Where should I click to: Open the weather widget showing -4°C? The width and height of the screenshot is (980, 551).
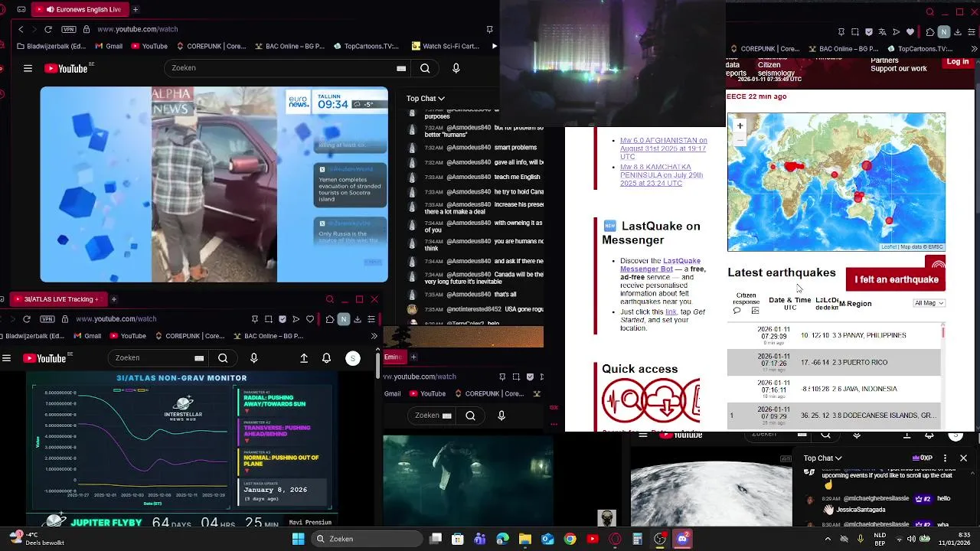coord(37,539)
